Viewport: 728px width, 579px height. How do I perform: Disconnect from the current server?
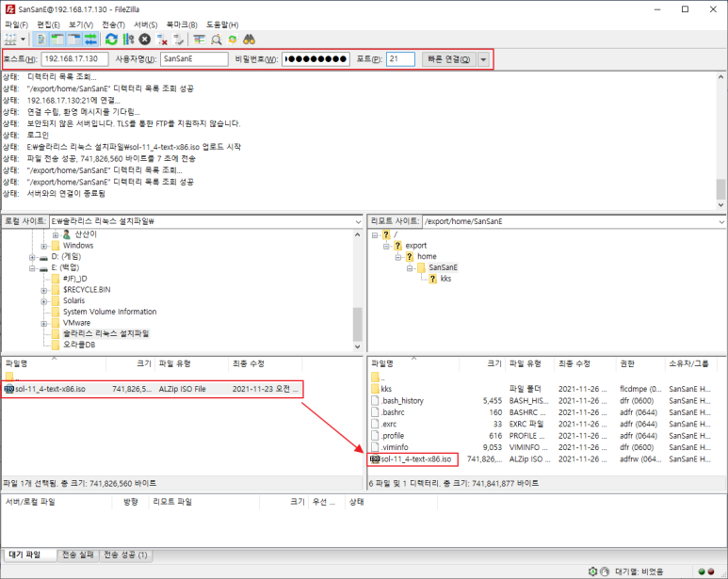tap(162, 40)
